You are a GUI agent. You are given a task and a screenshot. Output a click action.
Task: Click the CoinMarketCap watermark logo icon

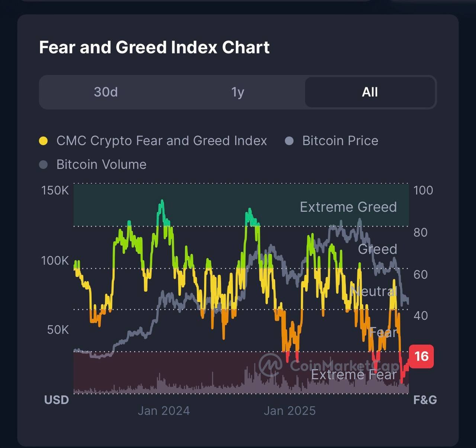click(x=270, y=364)
